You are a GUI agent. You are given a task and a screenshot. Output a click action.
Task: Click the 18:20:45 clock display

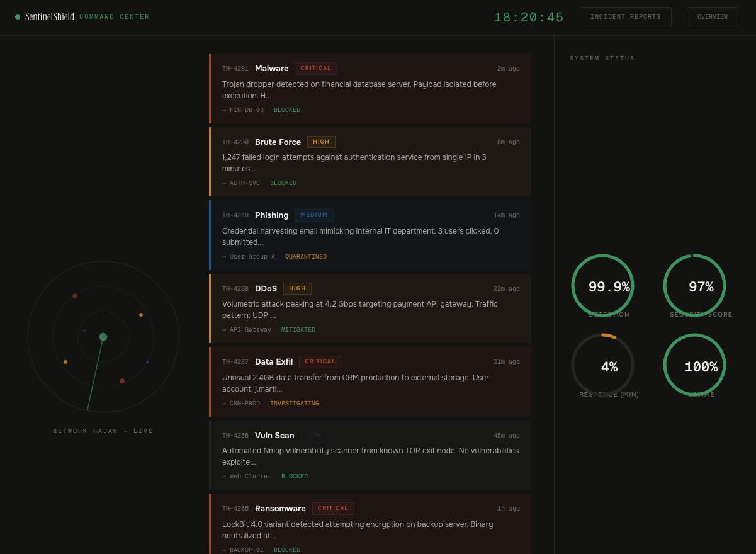coord(529,18)
